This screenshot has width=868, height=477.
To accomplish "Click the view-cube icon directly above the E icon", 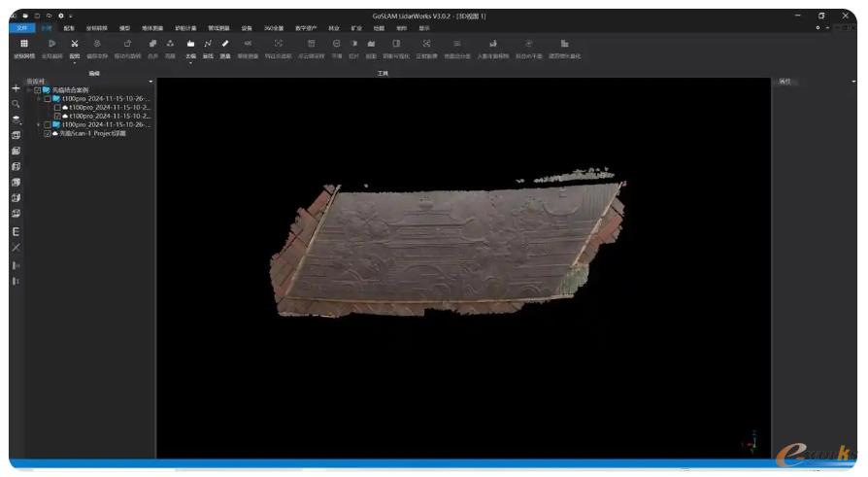I will (16, 214).
